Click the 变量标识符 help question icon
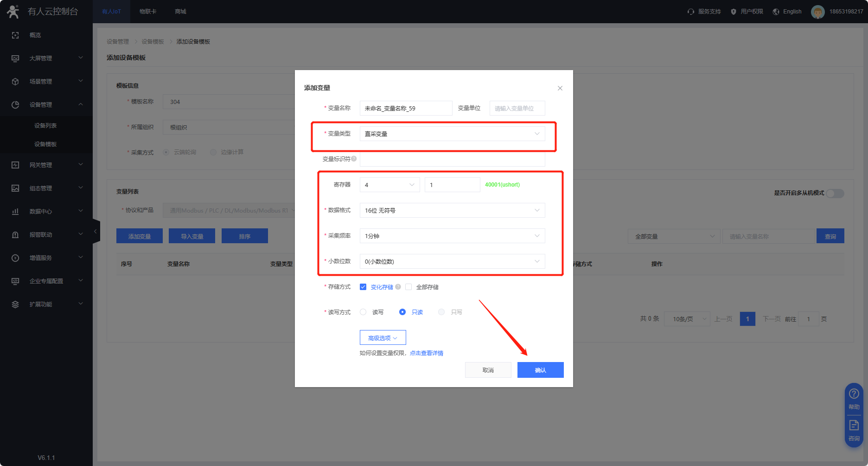This screenshot has height=466, width=868. click(354, 159)
